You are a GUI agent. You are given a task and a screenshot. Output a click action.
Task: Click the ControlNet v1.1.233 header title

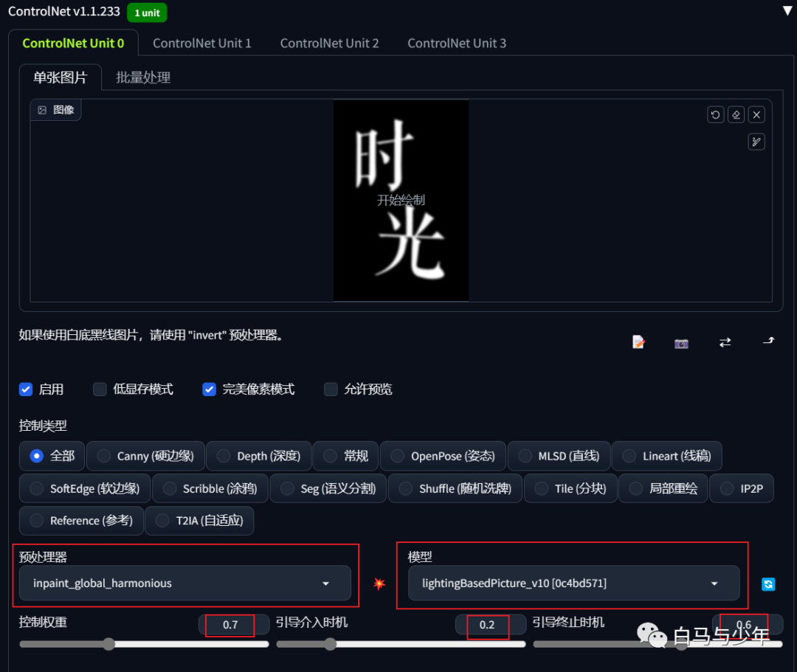click(x=64, y=11)
